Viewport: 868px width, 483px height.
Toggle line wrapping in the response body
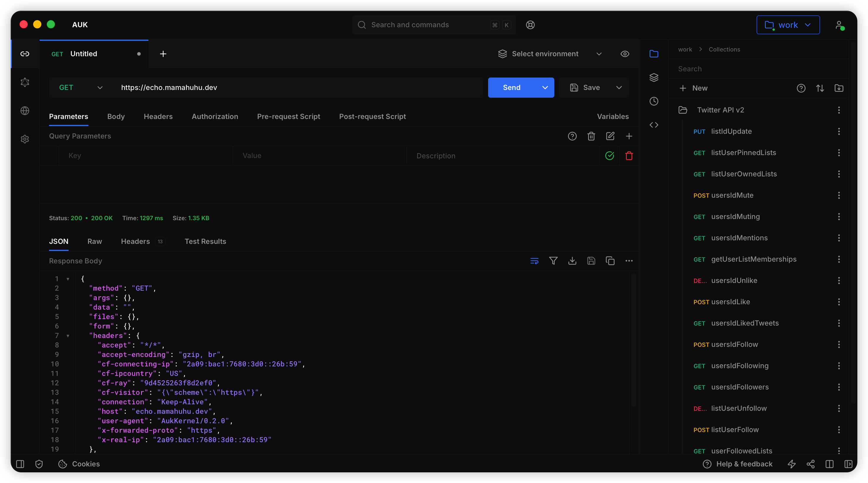coord(535,261)
